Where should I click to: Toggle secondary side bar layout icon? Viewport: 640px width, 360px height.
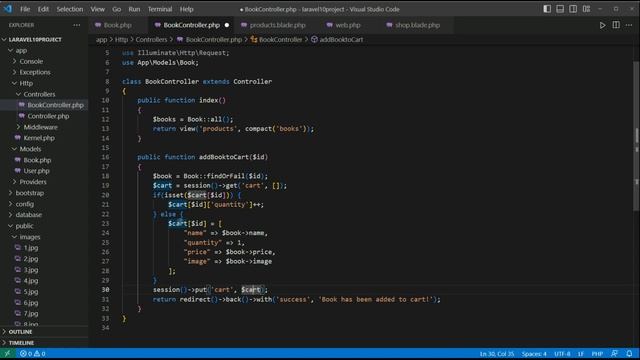pos(573,9)
